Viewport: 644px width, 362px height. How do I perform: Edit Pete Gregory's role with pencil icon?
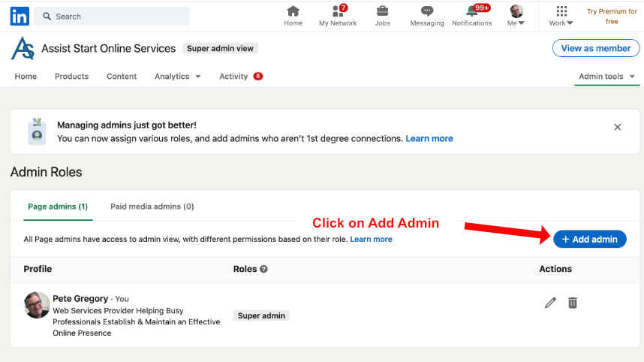[550, 303]
